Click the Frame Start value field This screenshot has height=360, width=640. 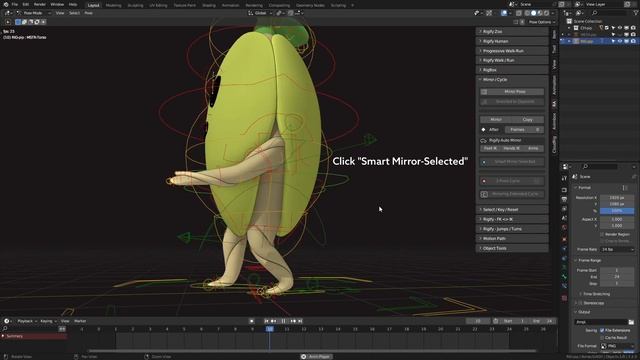617,270
